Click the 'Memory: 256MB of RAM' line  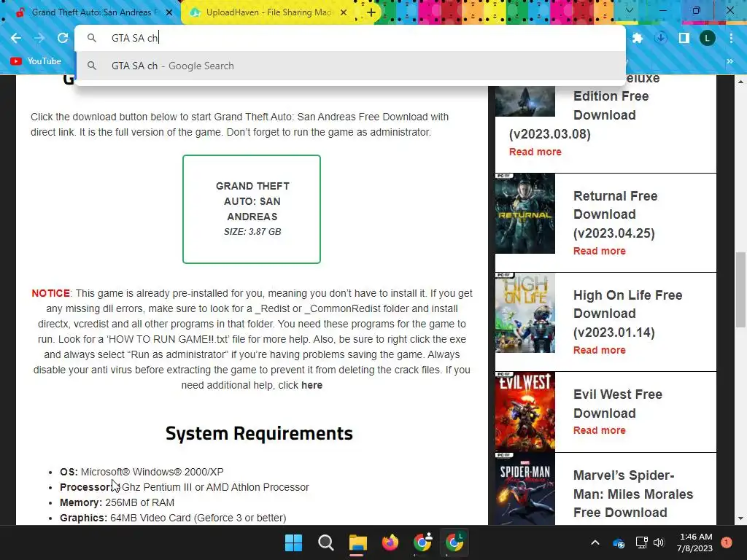[x=117, y=502]
